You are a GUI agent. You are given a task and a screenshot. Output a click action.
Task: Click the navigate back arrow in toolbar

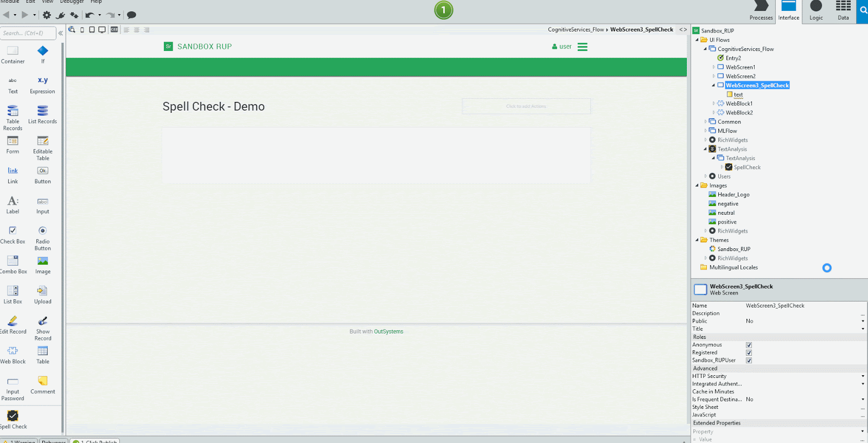(6, 15)
